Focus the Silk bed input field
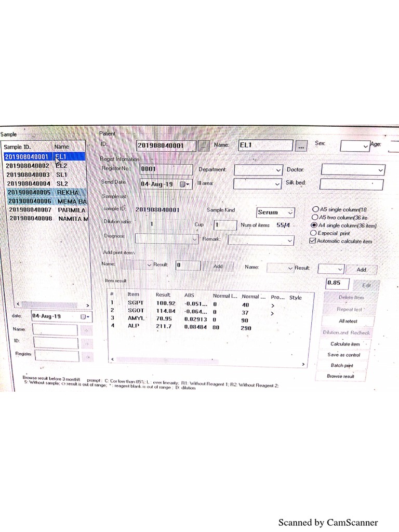399x532 pixels. tap(352, 184)
